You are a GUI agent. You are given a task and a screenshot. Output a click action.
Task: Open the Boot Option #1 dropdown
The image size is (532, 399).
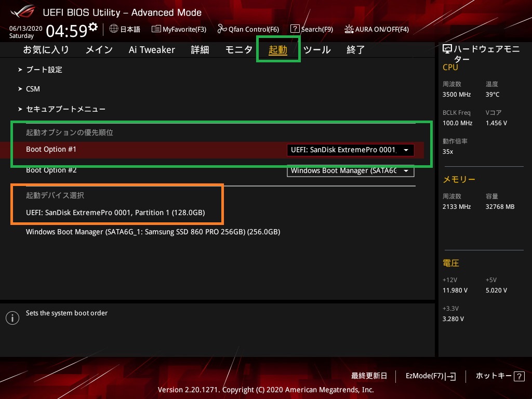coord(351,150)
